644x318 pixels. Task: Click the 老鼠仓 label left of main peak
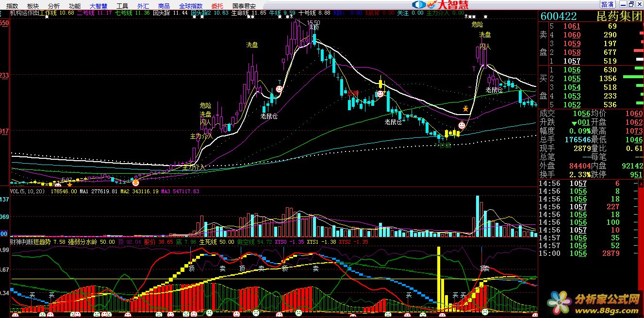tap(269, 116)
